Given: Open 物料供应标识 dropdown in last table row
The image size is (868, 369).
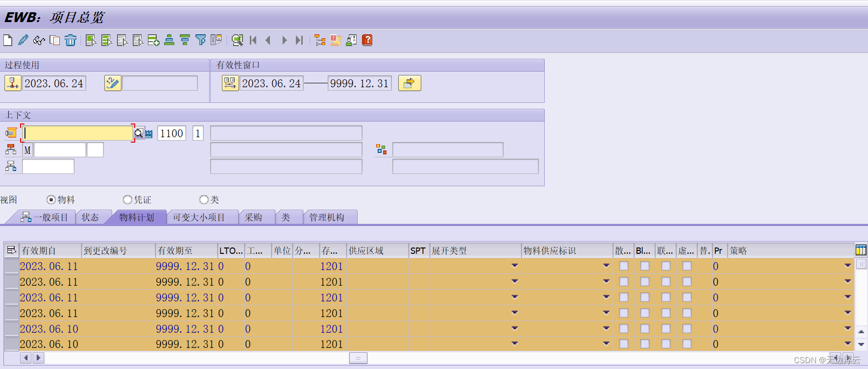Looking at the screenshot, I should tap(606, 344).
